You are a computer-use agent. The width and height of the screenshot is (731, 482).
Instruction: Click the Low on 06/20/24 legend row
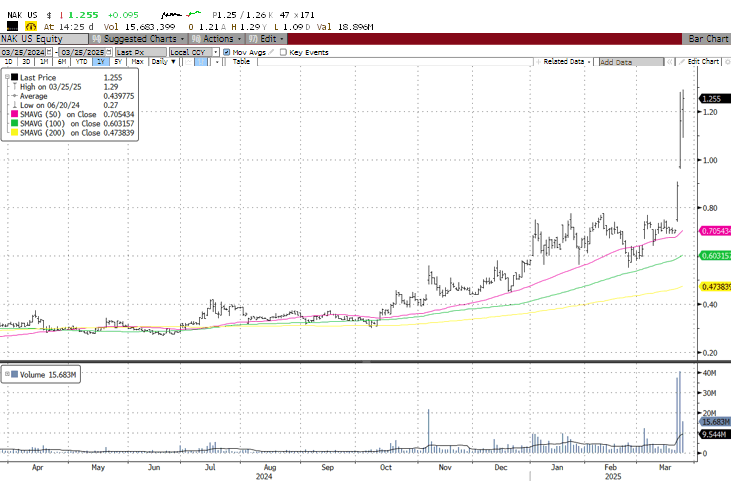70,105
